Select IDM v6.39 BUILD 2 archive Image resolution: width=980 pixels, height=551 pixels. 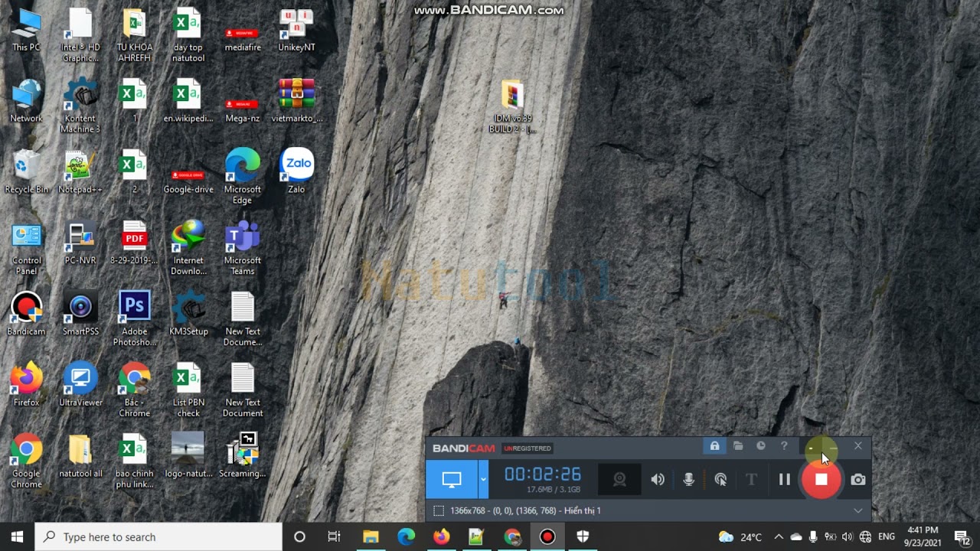point(512,106)
